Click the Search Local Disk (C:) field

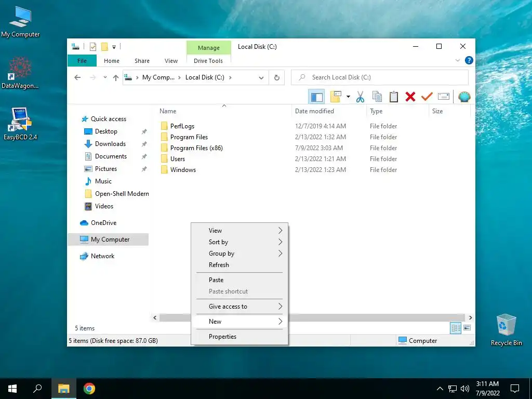380,77
